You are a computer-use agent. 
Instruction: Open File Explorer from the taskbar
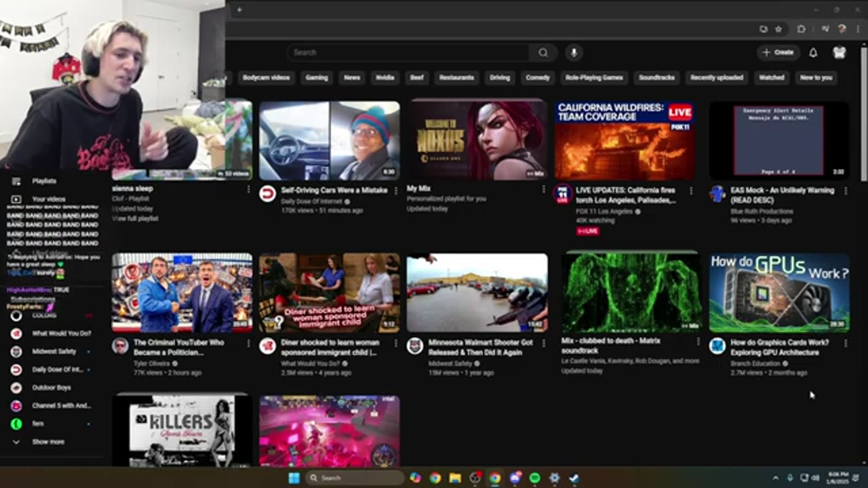click(455, 478)
